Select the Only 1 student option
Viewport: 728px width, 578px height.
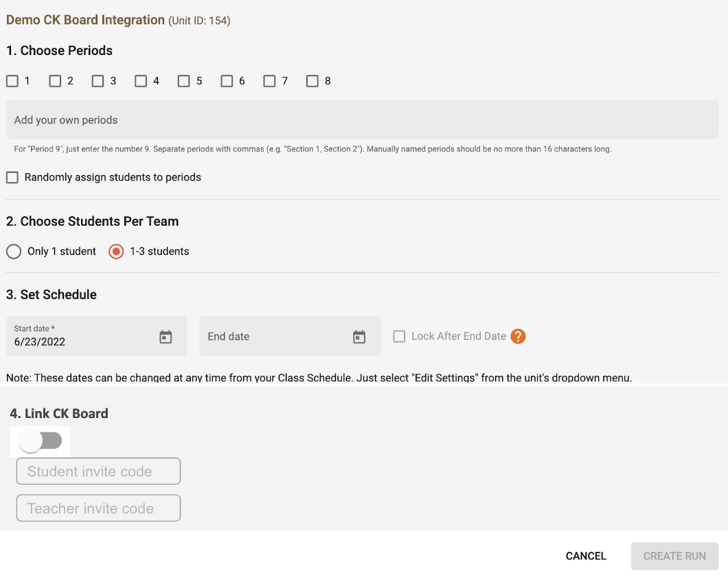click(x=14, y=251)
